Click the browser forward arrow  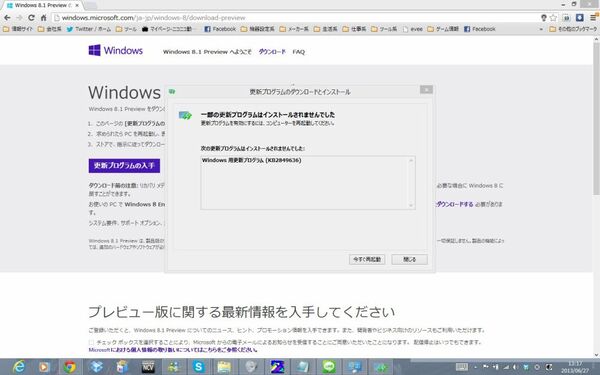[19, 18]
